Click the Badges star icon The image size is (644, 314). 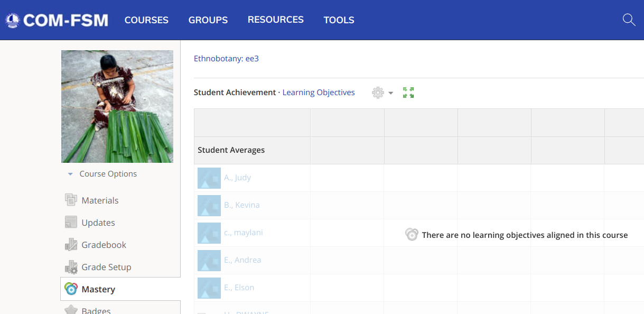pos(71,310)
